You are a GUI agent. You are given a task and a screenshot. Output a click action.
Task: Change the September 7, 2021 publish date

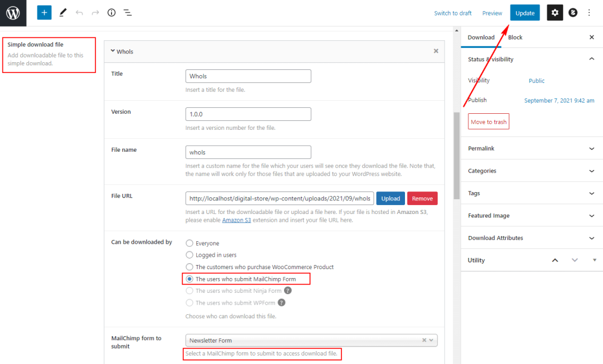click(559, 100)
